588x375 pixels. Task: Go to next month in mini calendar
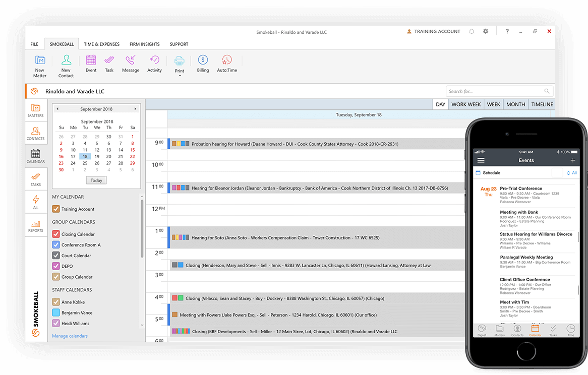coord(135,109)
